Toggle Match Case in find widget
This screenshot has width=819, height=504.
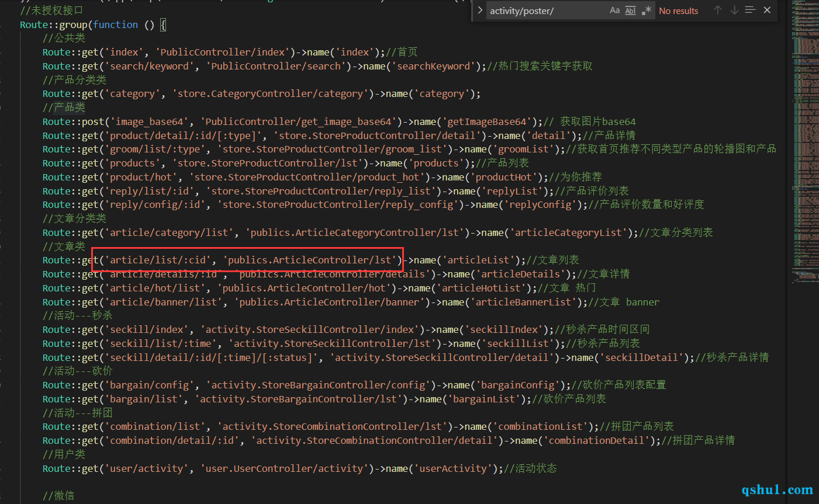click(614, 11)
